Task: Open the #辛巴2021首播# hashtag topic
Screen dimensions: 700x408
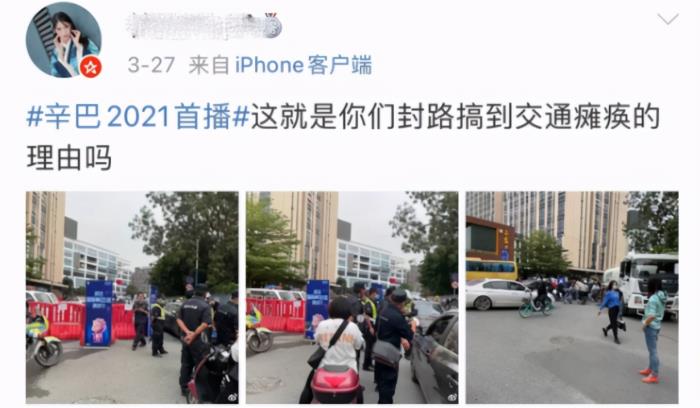Action: coord(138,117)
